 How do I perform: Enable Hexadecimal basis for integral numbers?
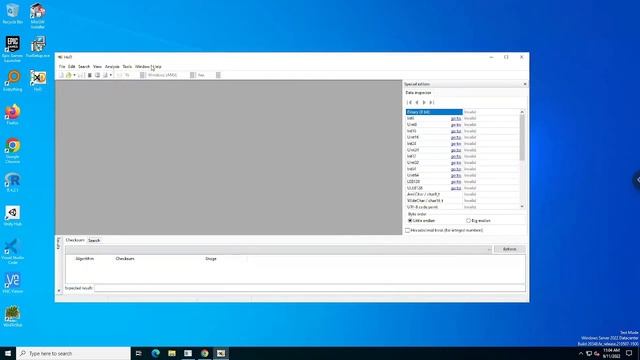point(444,230)
